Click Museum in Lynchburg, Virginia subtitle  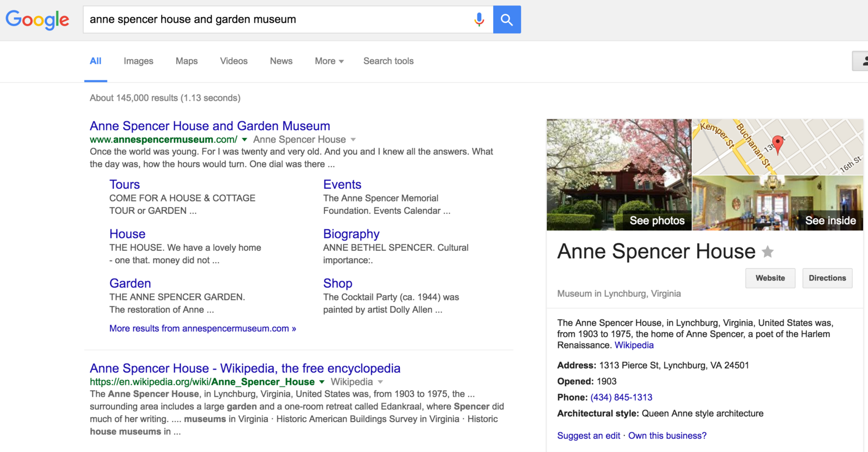click(619, 294)
